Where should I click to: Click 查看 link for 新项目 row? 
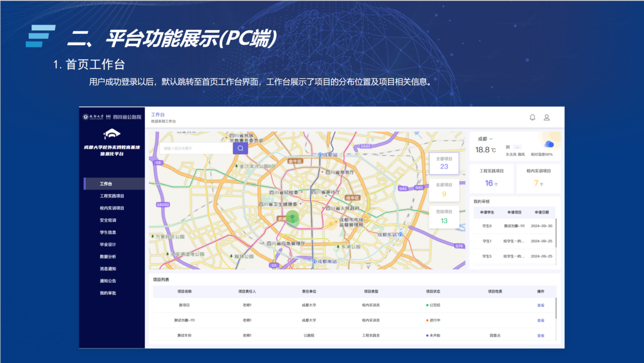tap(541, 305)
